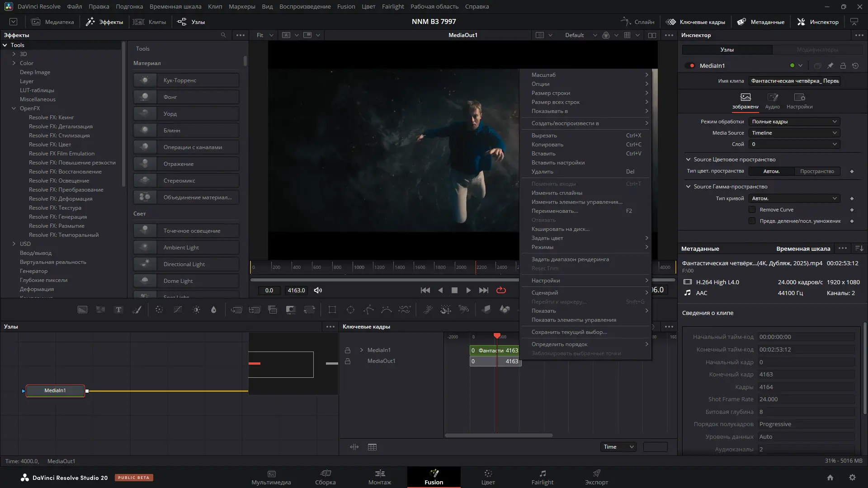Switch to the Цвет page icon

(488, 477)
